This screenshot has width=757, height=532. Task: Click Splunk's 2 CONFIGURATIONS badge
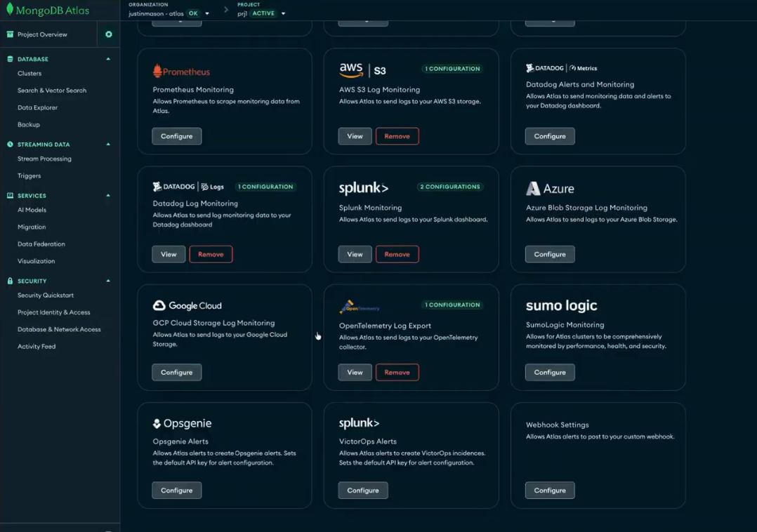pyautogui.click(x=450, y=187)
